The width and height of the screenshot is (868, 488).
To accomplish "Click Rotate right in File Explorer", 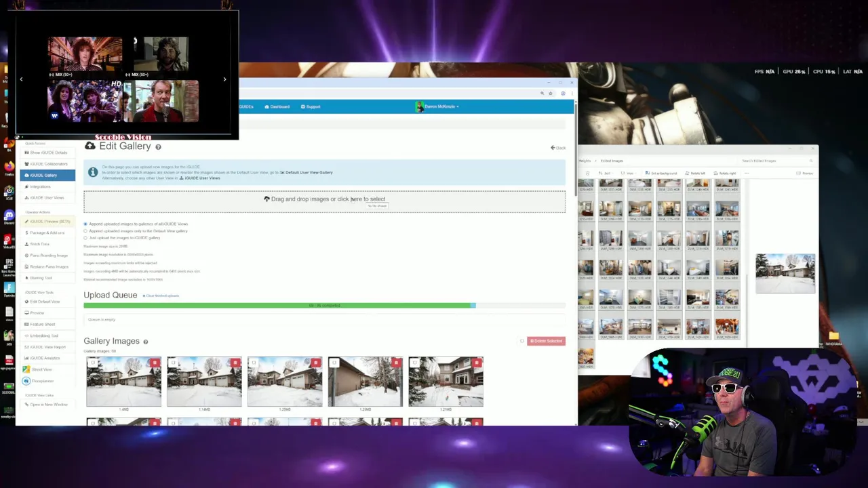I will (x=725, y=174).
